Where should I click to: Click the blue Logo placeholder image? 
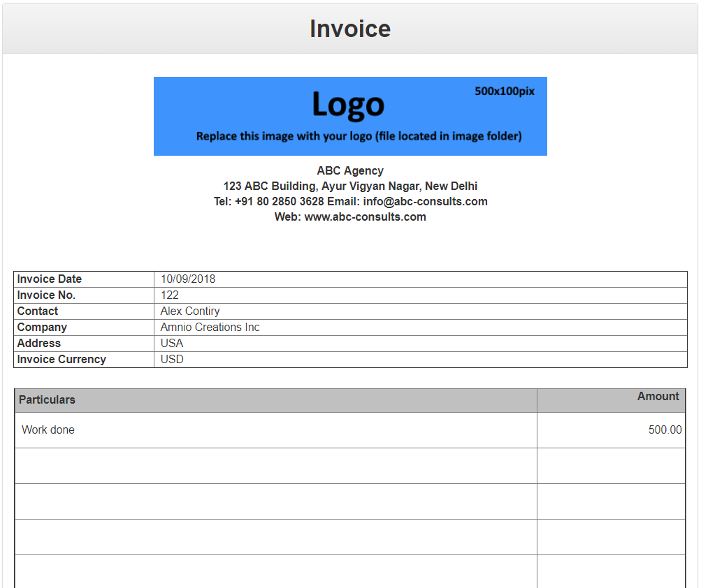coord(349,116)
